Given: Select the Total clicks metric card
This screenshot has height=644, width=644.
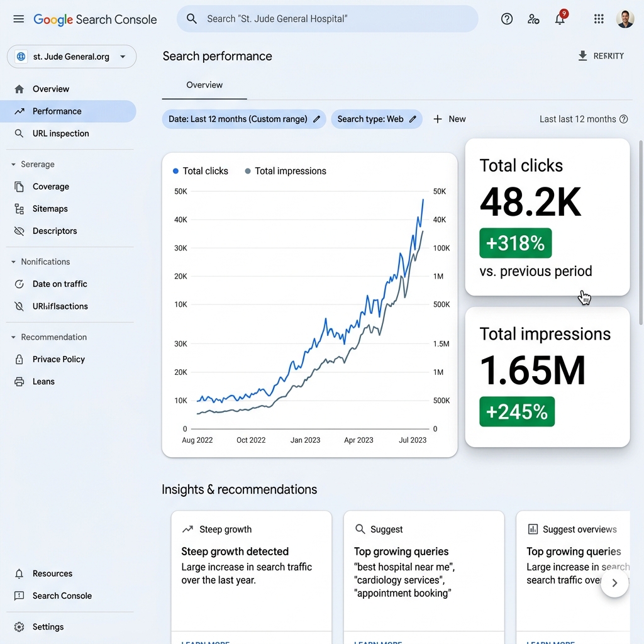Looking at the screenshot, I should pyautogui.click(x=547, y=217).
